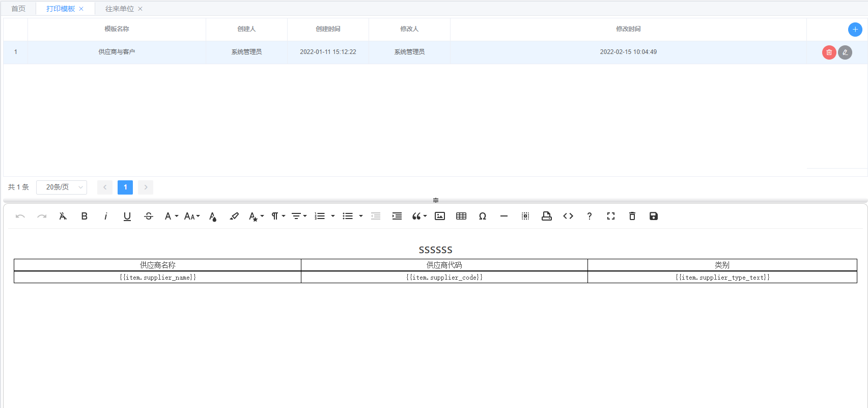
Task: Click the trash icon in editor toolbar
Action: click(632, 216)
